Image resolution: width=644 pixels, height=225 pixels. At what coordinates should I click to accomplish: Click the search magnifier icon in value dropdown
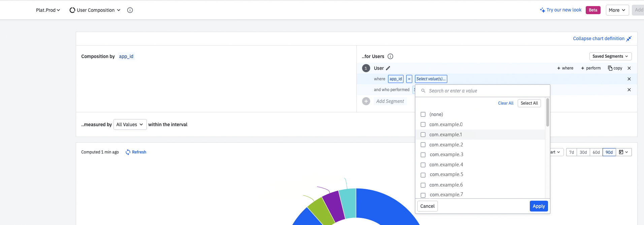pyautogui.click(x=423, y=91)
